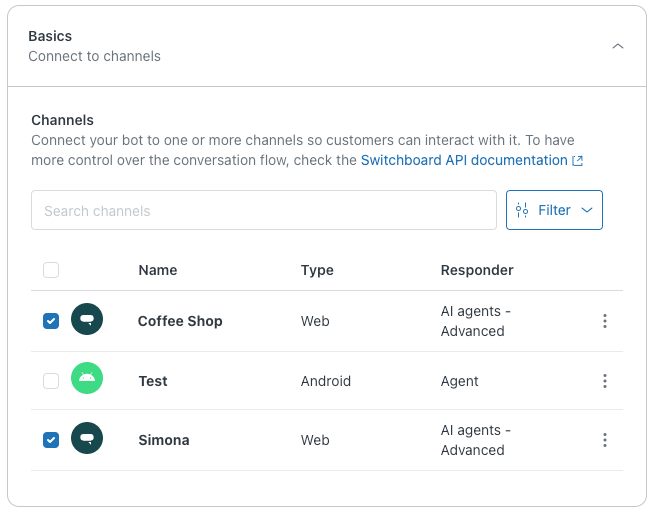Open the Filter dropdown arrow
652x513 pixels.
point(587,210)
